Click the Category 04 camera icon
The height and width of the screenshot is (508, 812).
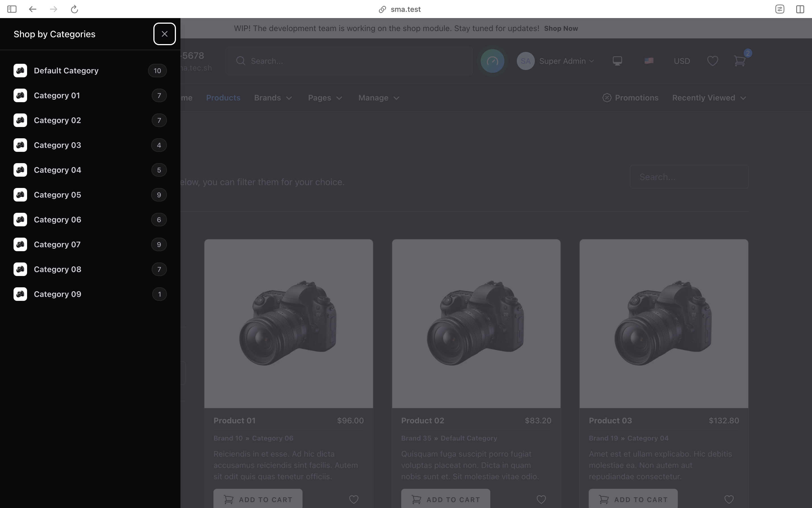pos(20,170)
